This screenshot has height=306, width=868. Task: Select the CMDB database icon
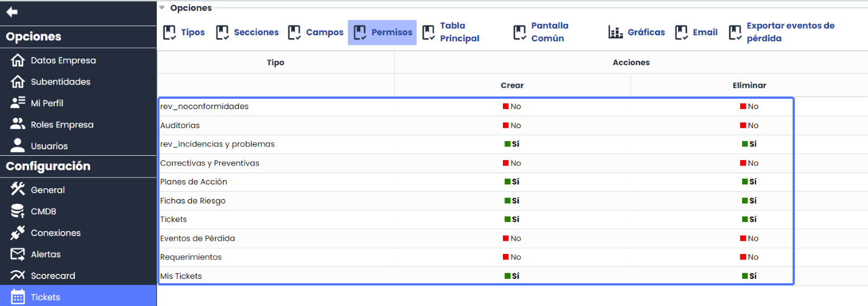point(18,211)
